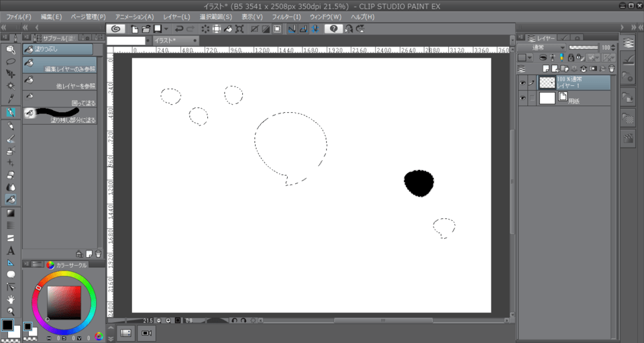The width and height of the screenshot is (644, 343).
Task: Click the Fill bucket icon in command bar
Action: tap(228, 29)
